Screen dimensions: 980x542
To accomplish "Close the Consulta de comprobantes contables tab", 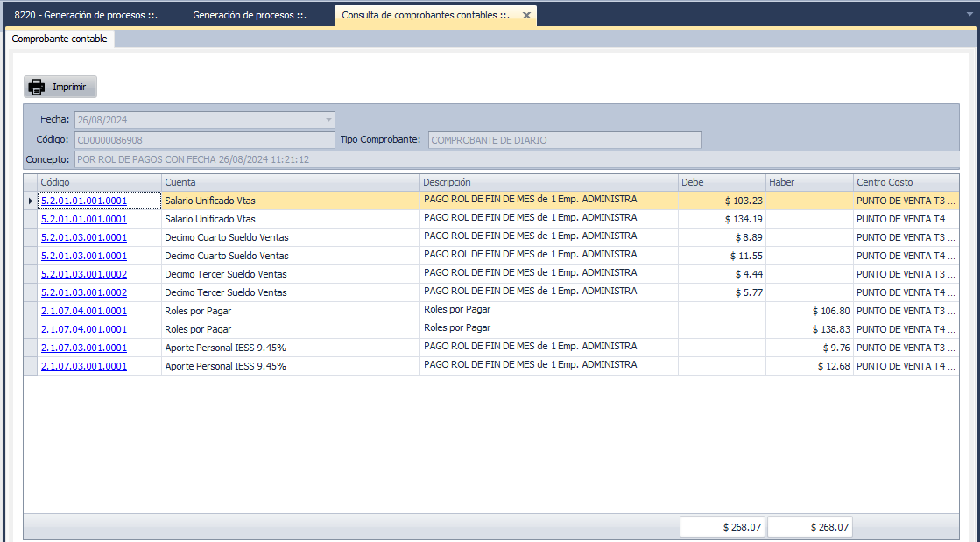I will click(x=525, y=16).
